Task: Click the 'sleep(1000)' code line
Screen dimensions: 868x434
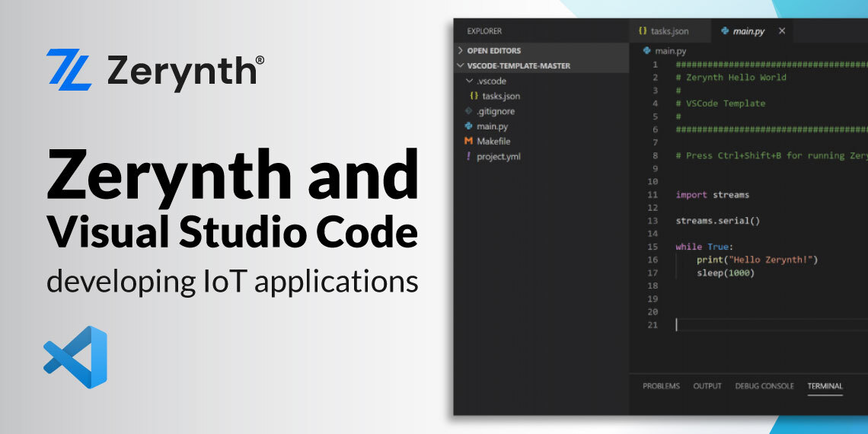Action: 725,273
